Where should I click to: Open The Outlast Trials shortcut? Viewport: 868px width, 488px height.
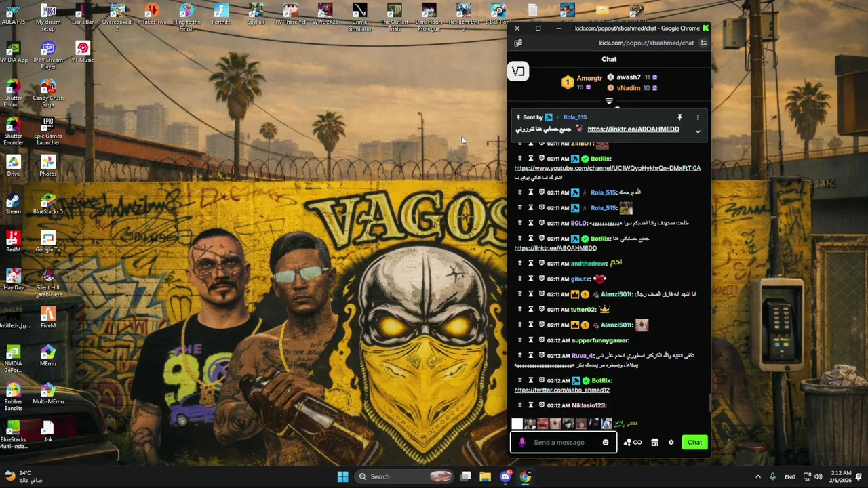394,18
